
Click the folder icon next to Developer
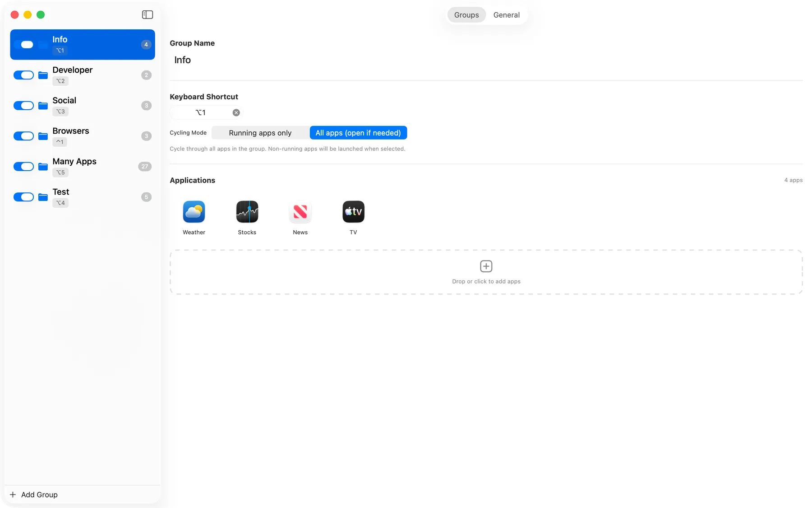(x=43, y=75)
